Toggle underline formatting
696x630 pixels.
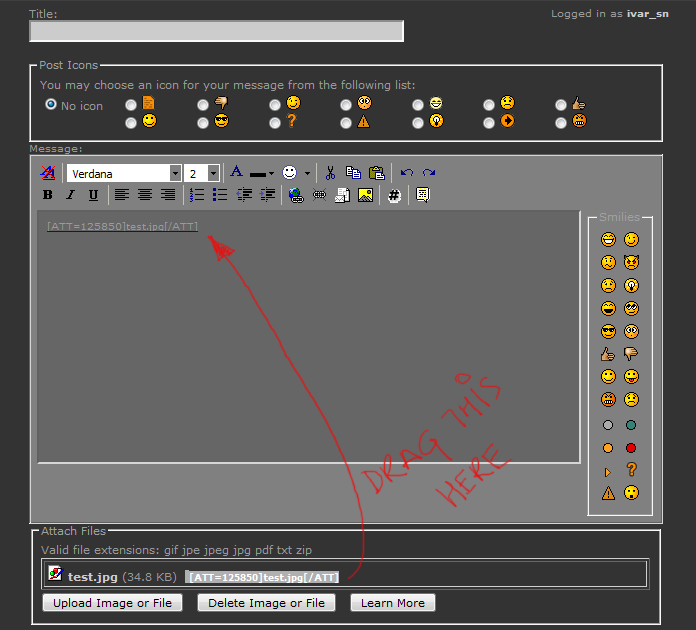tap(93, 195)
